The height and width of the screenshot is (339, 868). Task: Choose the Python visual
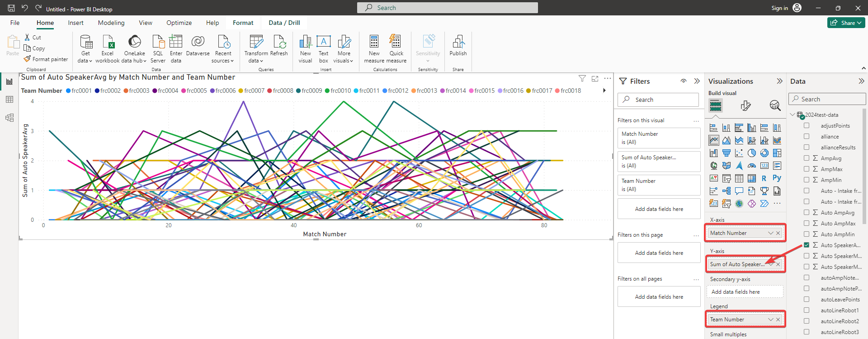(777, 178)
